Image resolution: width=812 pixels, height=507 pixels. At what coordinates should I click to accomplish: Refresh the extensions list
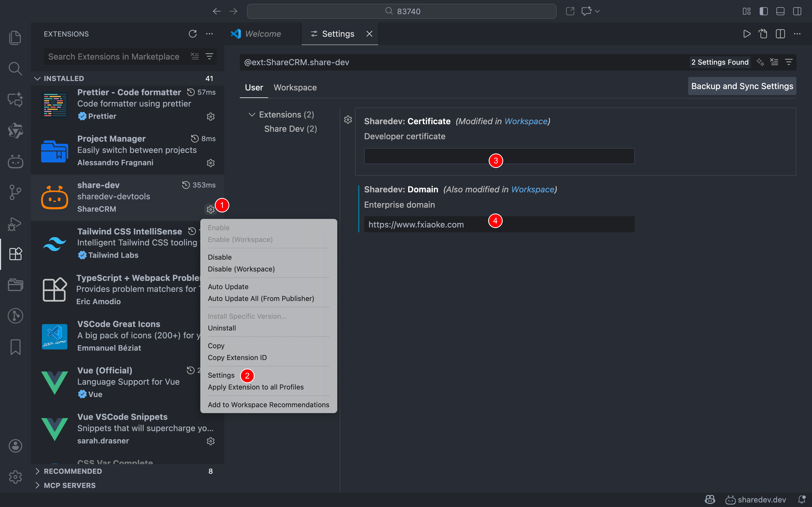[x=193, y=34]
